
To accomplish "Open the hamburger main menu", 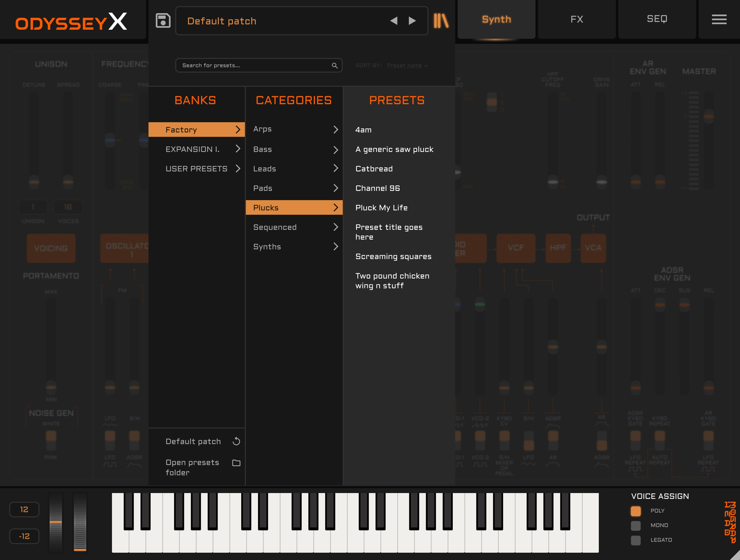I will pyautogui.click(x=719, y=19).
